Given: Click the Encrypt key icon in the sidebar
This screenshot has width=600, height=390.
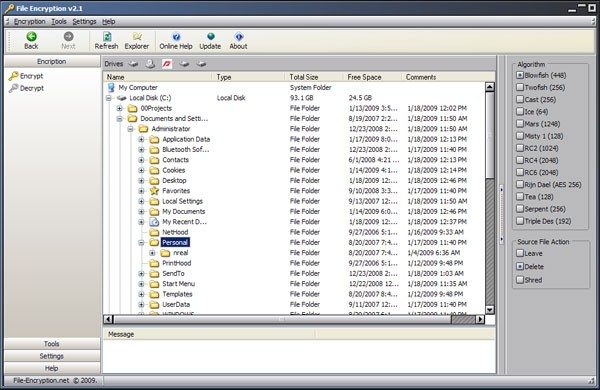Looking at the screenshot, I should [13, 76].
